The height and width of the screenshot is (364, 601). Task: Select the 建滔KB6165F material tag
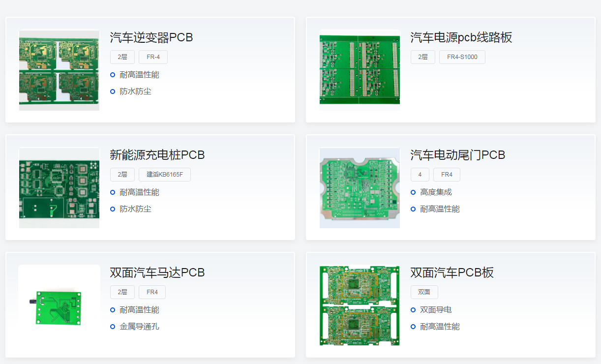point(165,175)
